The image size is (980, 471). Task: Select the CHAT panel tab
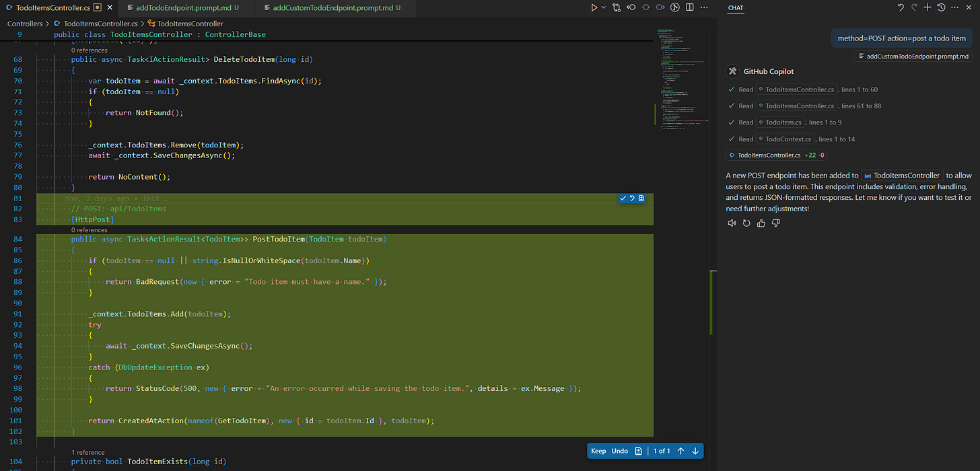[736, 8]
